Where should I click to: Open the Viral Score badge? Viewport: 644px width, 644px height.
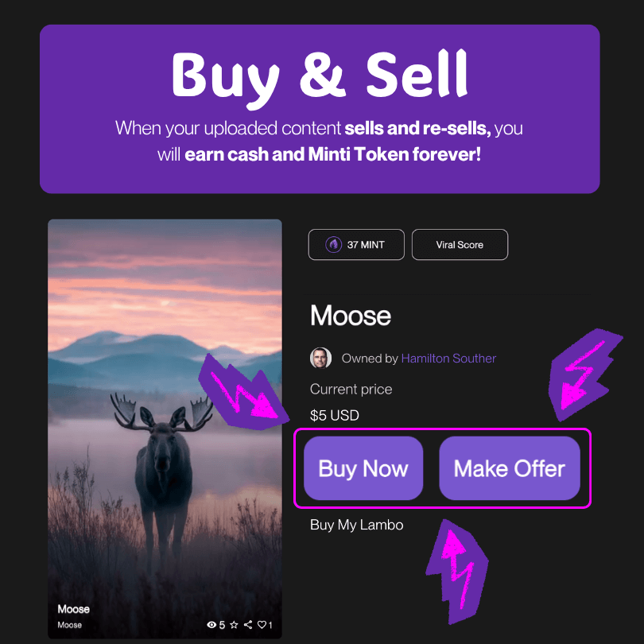pos(460,245)
